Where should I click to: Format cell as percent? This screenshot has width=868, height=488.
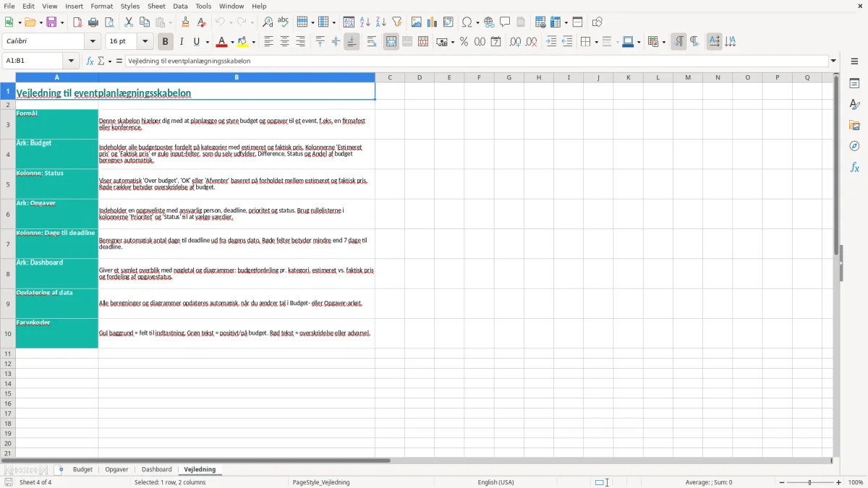coord(464,42)
